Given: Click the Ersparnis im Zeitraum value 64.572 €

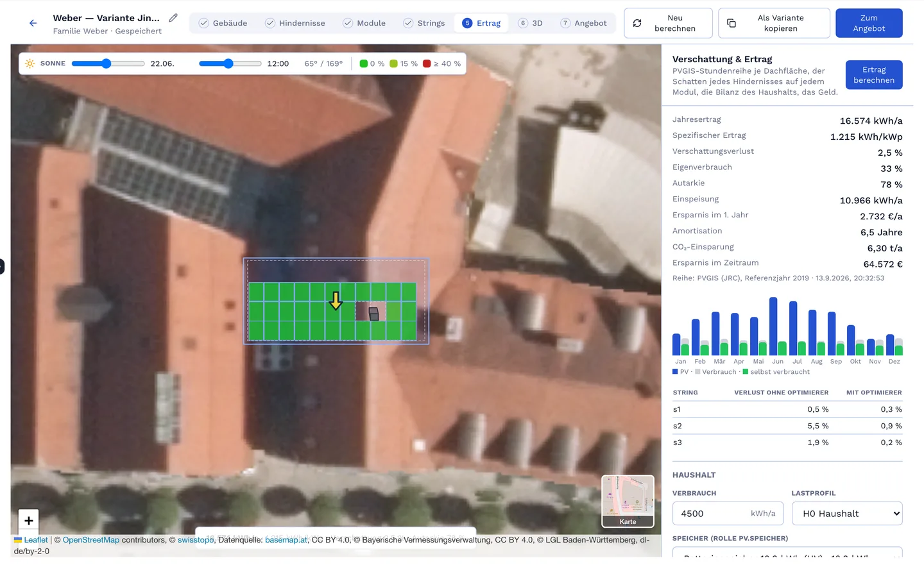Looking at the screenshot, I should (x=883, y=264).
